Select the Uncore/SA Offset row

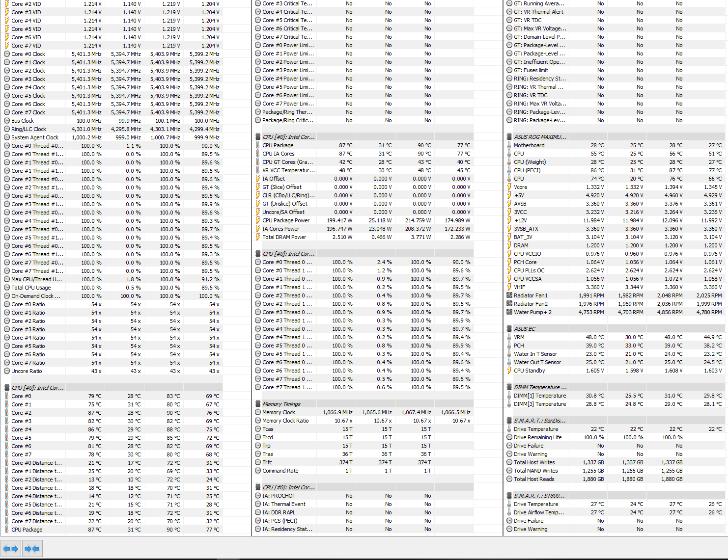[x=363, y=212]
